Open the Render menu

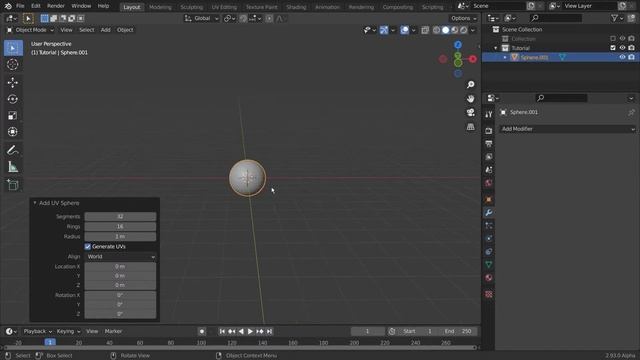pos(56,6)
